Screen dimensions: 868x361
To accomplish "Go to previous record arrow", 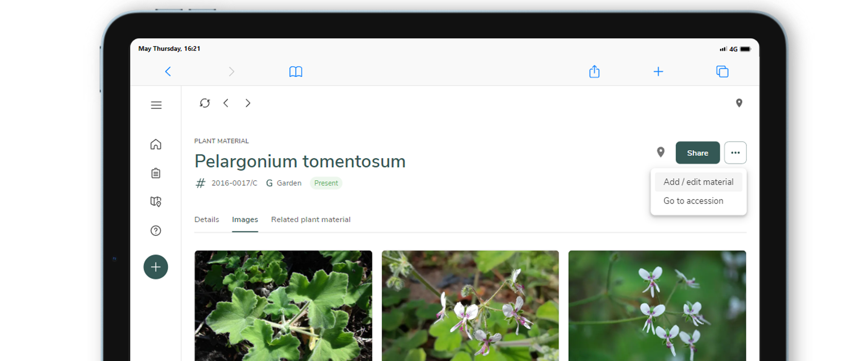I will 226,103.
